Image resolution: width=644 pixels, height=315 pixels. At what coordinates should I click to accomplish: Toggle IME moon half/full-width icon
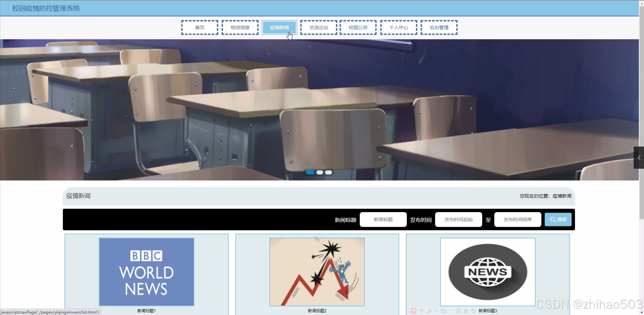[x=429, y=311]
